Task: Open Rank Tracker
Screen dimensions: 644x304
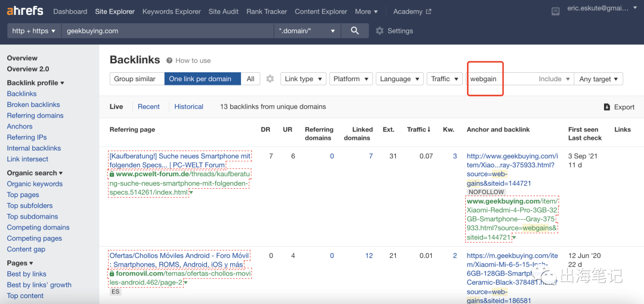Action: click(x=267, y=11)
